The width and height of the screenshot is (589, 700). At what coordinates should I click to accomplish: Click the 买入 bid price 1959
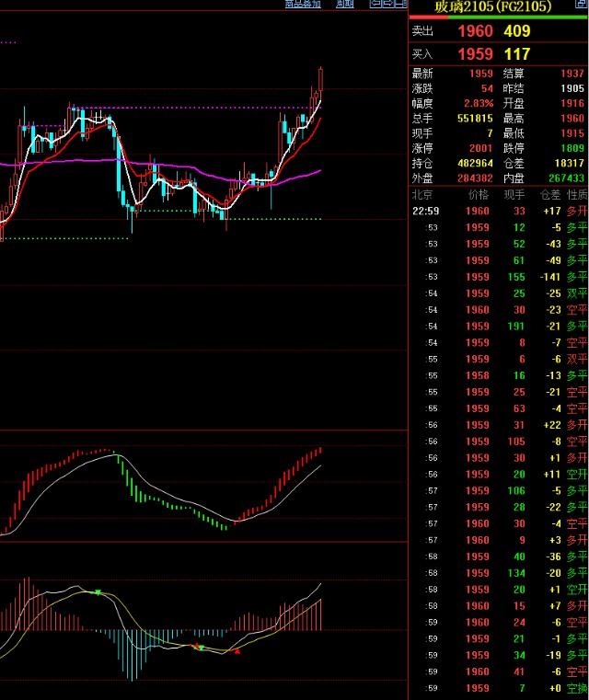pyautogui.click(x=475, y=54)
